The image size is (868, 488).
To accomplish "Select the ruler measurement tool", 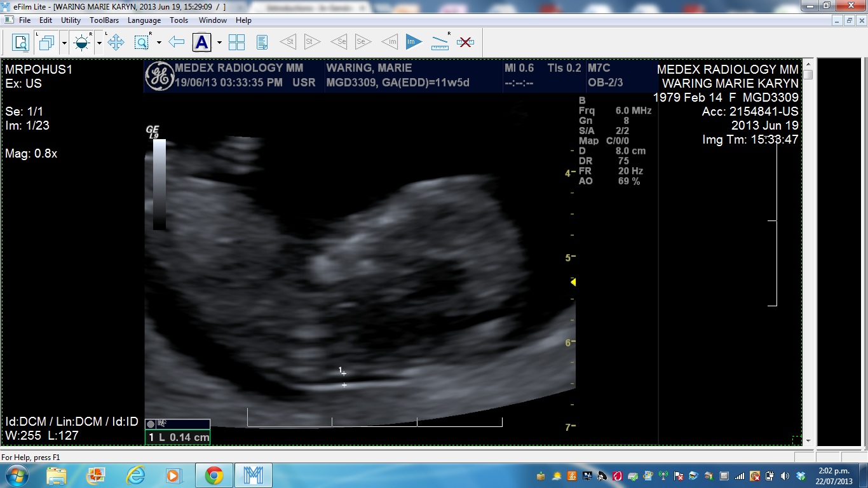I will click(440, 43).
